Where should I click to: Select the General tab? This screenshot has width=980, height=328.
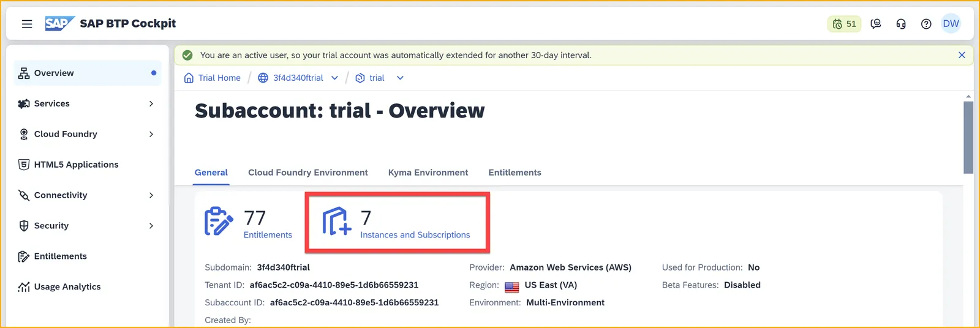[x=211, y=173]
